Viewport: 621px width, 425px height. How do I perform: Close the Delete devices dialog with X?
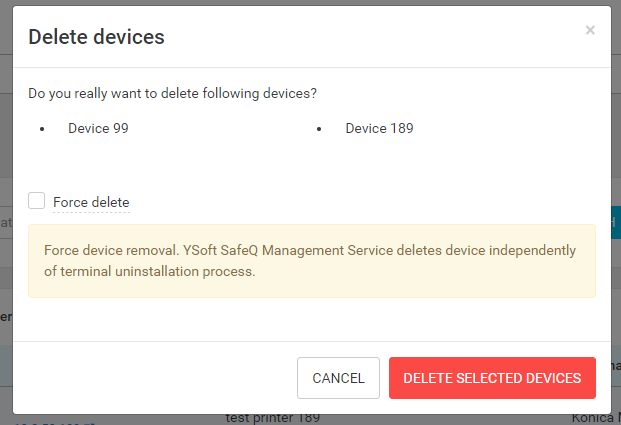tap(590, 30)
